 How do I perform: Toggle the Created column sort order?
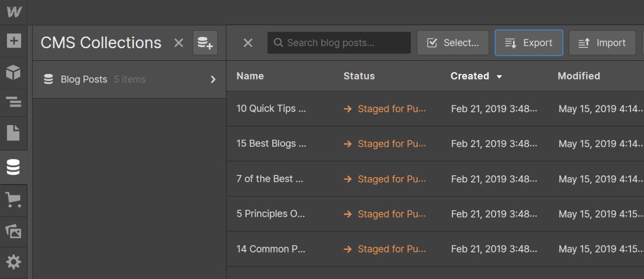(477, 76)
